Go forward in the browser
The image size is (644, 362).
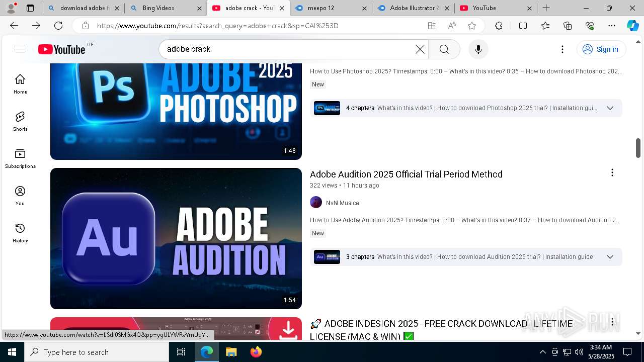(36, 26)
